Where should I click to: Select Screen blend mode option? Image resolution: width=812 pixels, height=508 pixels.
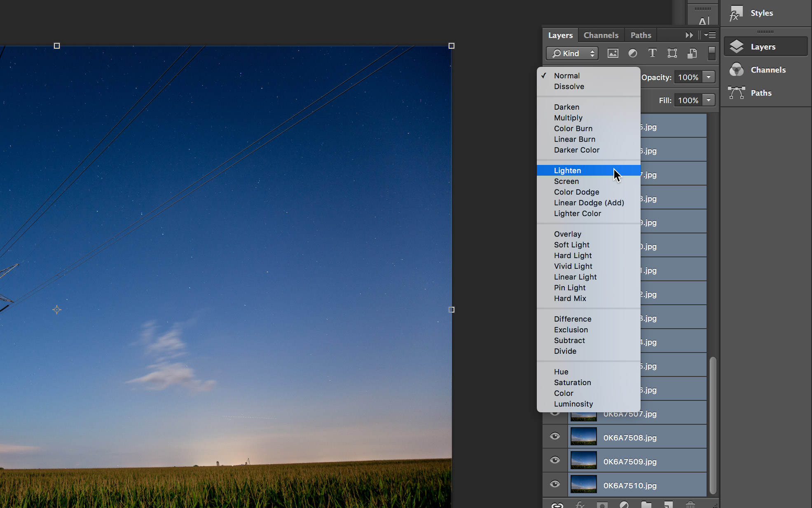(566, 181)
